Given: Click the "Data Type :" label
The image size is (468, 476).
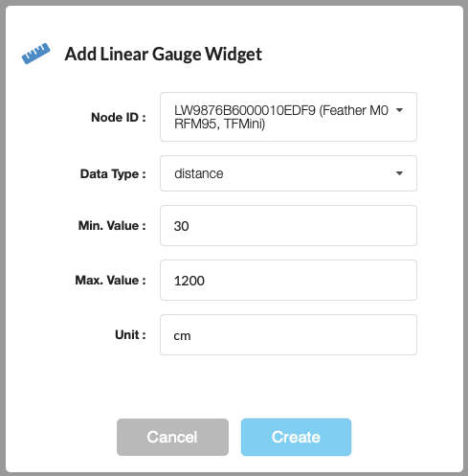Looking at the screenshot, I should pyautogui.click(x=113, y=174).
